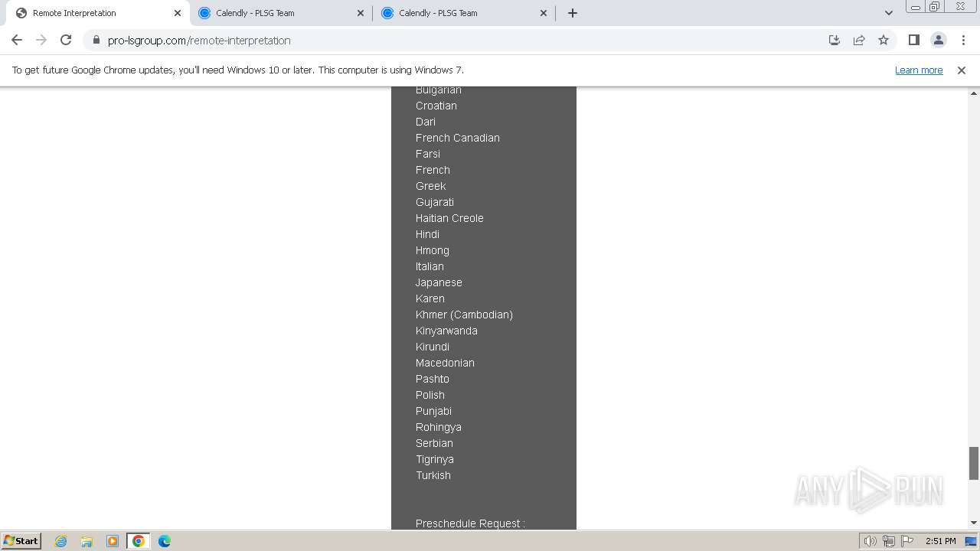
Task: Launch Microsoft Edge from the taskbar
Action: tap(165, 541)
